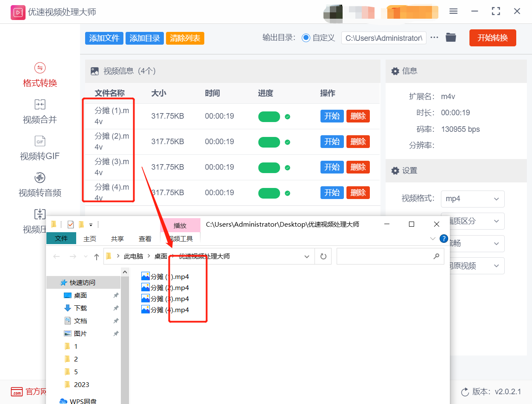Click the output path field C:\Users\Administrator\
532x404 pixels.
coord(383,38)
